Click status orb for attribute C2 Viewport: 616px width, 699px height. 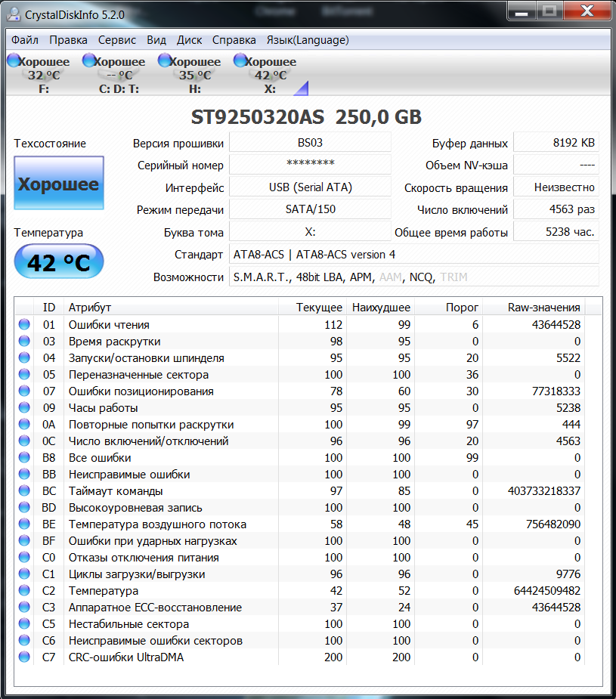(24, 590)
